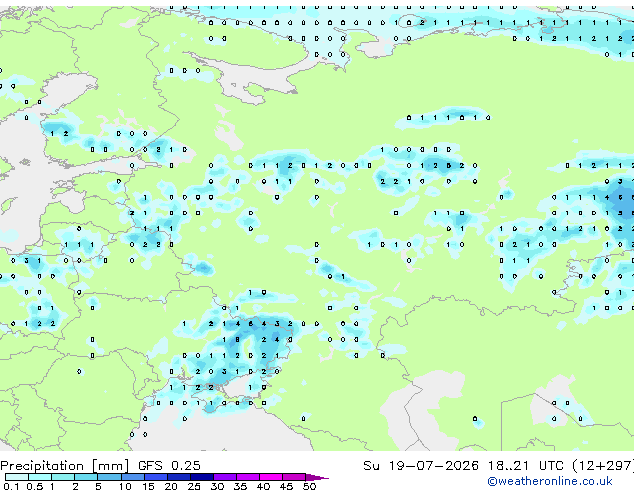
Task: Select the 40–45 mm magenta swatch
Action: pos(271,477)
